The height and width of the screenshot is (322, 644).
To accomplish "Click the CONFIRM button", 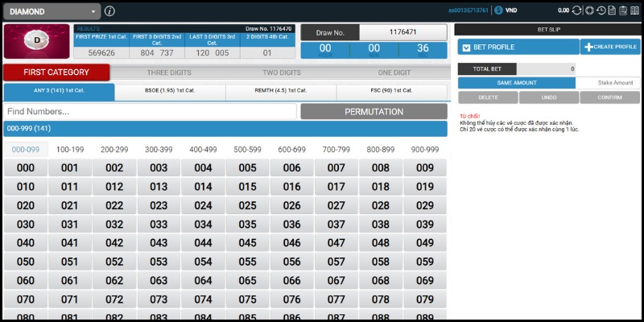I will [610, 97].
